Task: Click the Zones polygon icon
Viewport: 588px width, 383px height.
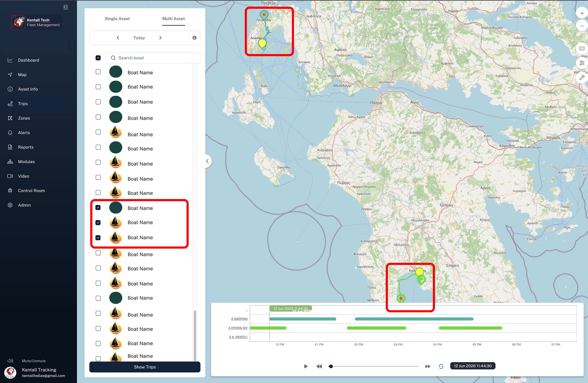Action: coord(10,118)
